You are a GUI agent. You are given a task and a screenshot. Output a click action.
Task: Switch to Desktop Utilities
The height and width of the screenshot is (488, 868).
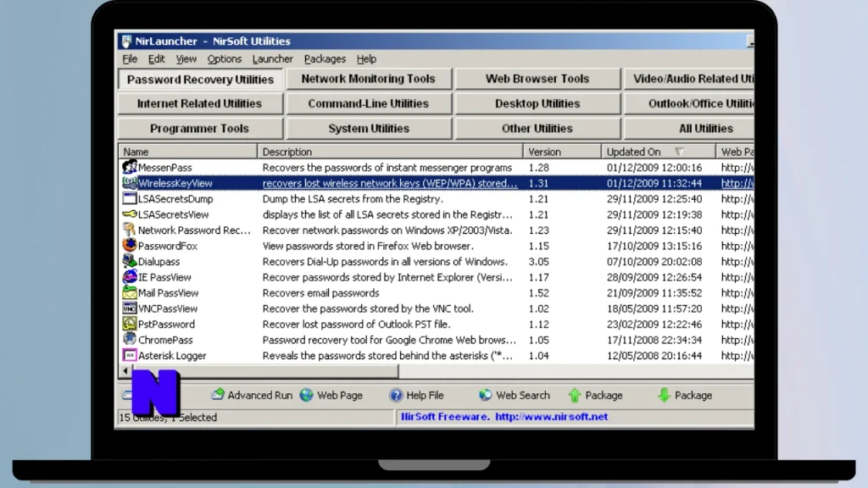tap(537, 103)
